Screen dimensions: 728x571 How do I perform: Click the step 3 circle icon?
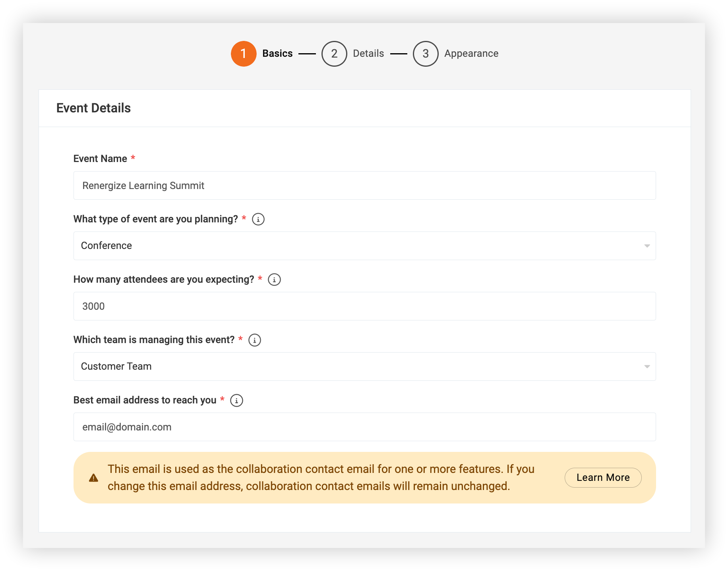426,54
